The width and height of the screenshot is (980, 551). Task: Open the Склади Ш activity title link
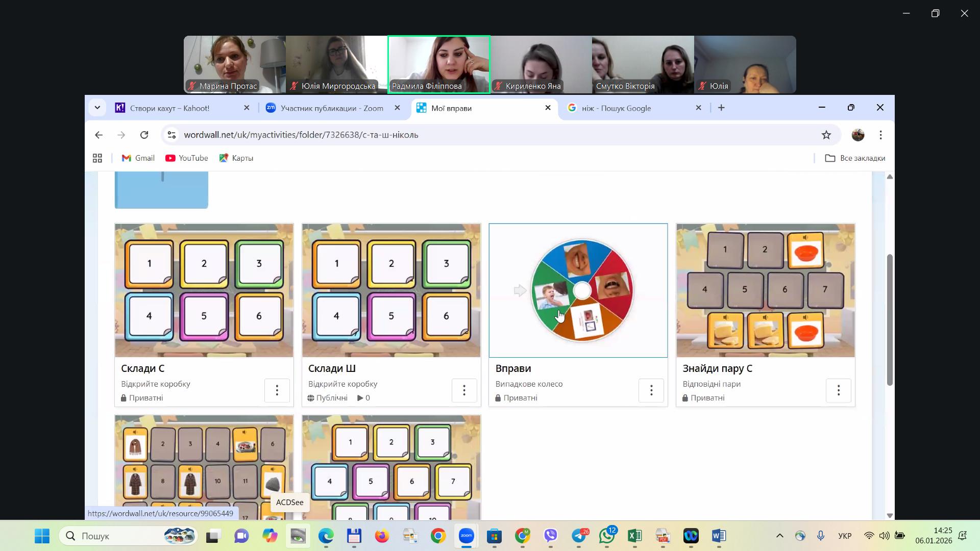(x=332, y=368)
